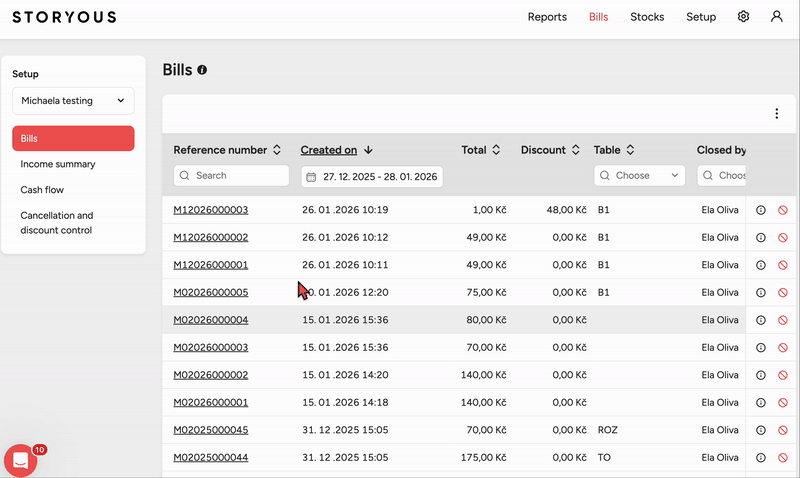Screen dimensions: 800x478
Task: Open Stocks in top navigation
Action: click(x=647, y=17)
